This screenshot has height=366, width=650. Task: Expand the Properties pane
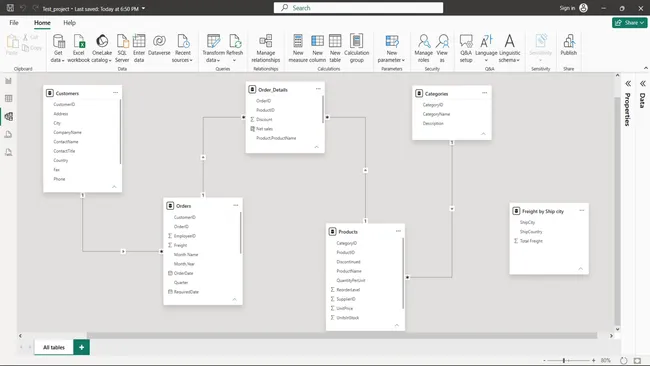click(x=628, y=84)
